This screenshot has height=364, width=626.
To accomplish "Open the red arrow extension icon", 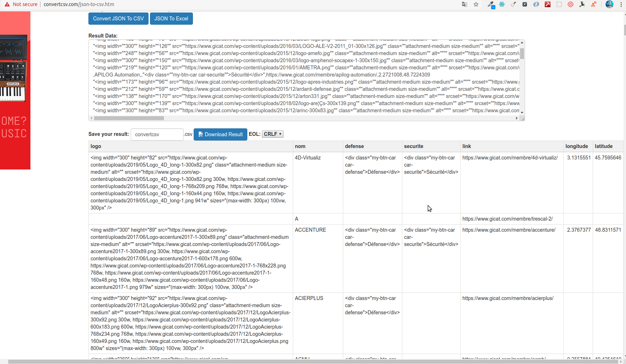I will coord(548,5).
